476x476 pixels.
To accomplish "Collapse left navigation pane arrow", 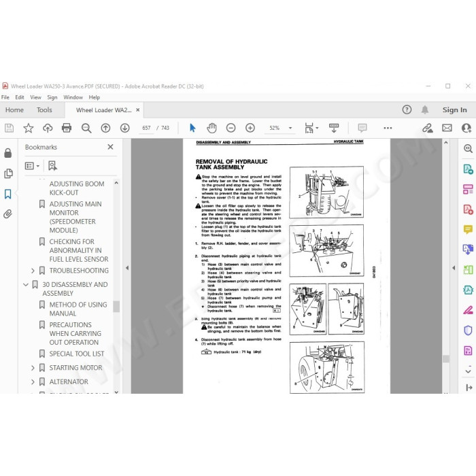I will pyautogui.click(x=127, y=268).
